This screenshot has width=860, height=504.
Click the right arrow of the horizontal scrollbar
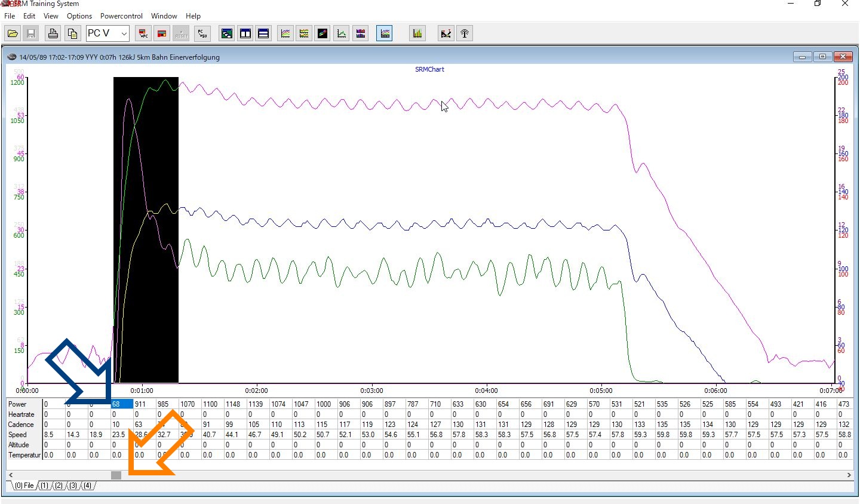849,475
